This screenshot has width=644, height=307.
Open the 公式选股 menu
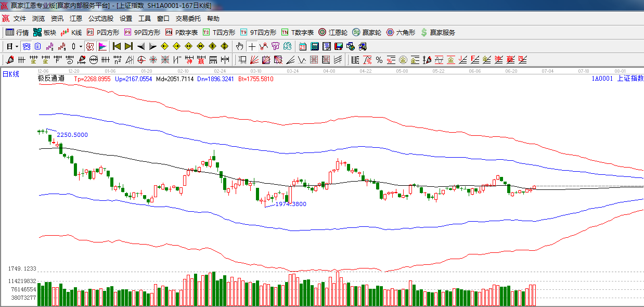100,19
